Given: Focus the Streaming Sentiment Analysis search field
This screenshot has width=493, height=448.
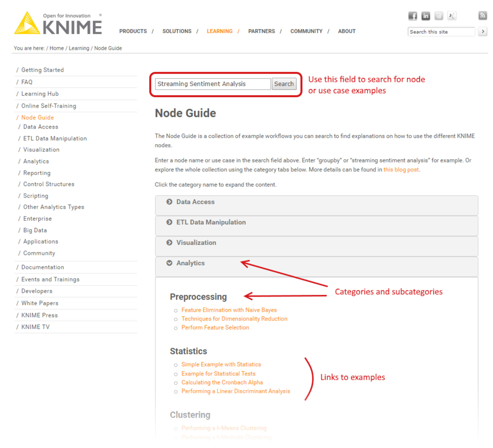Looking at the screenshot, I should 213,84.
